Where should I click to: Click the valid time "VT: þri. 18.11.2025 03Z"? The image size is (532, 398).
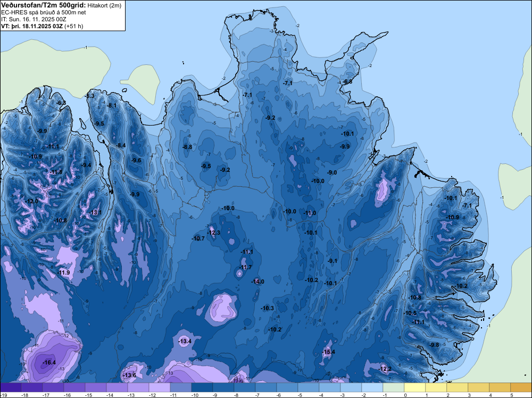tap(32, 26)
